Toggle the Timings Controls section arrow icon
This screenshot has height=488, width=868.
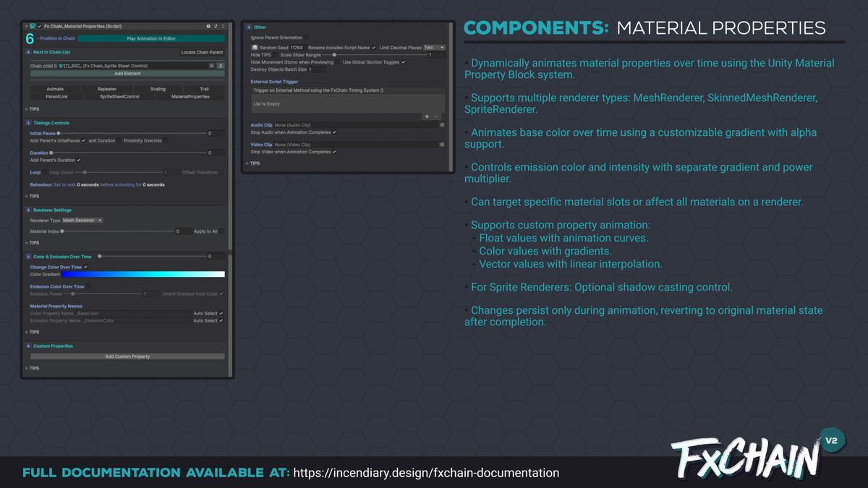pos(28,123)
